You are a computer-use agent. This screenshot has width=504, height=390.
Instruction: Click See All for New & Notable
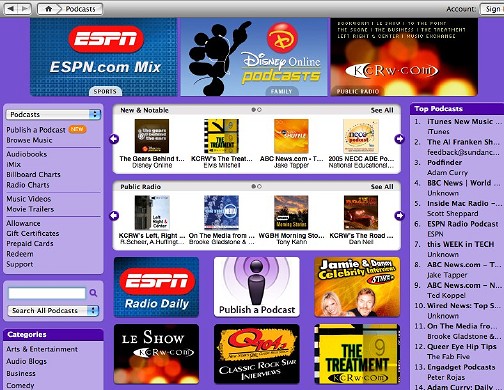382,110
